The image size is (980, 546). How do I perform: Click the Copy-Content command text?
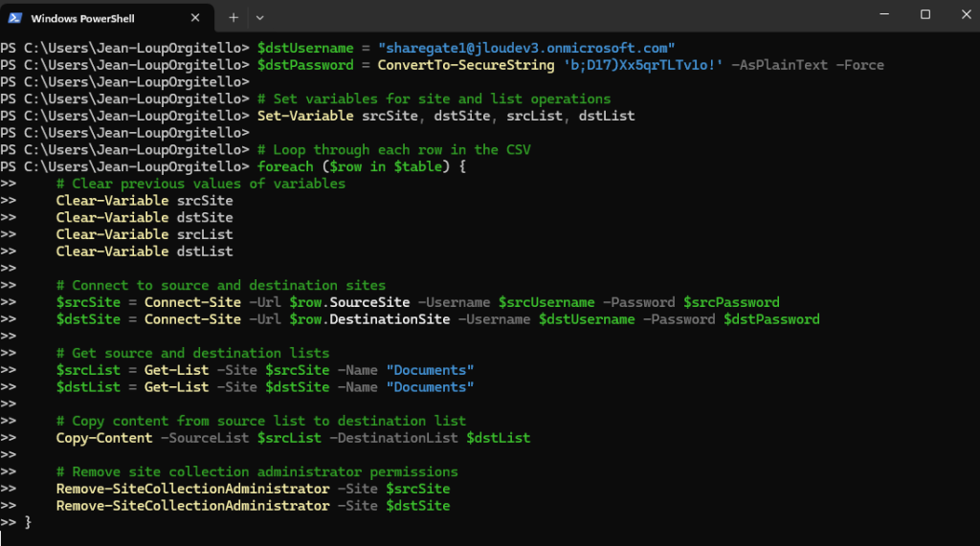point(103,438)
